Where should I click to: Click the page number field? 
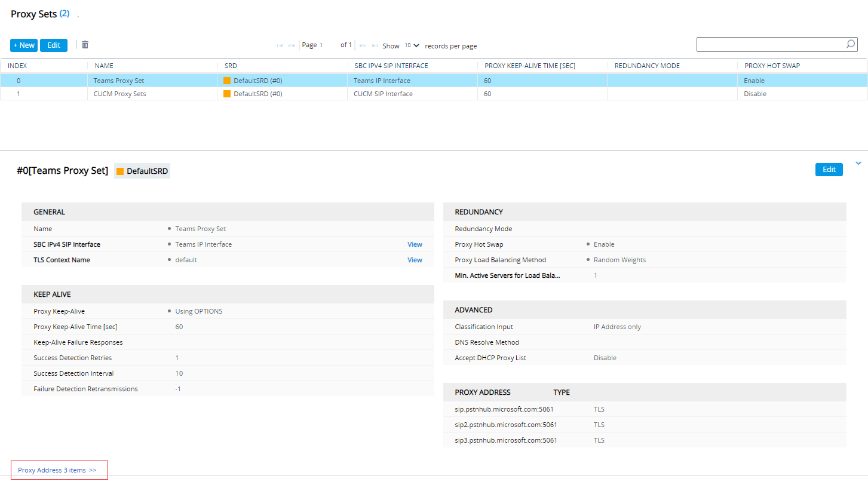pyautogui.click(x=321, y=45)
